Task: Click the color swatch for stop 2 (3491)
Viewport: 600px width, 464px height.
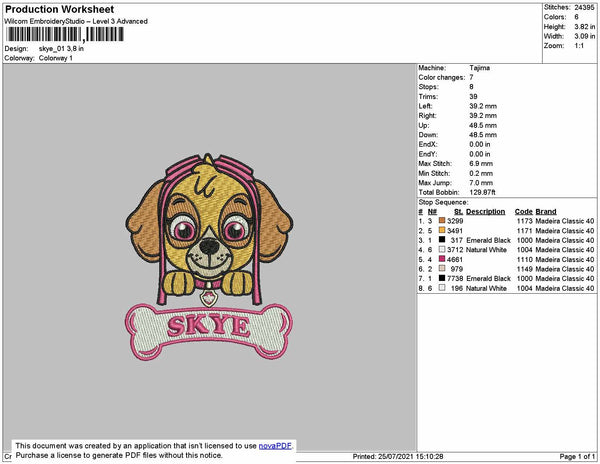Action: [442, 230]
